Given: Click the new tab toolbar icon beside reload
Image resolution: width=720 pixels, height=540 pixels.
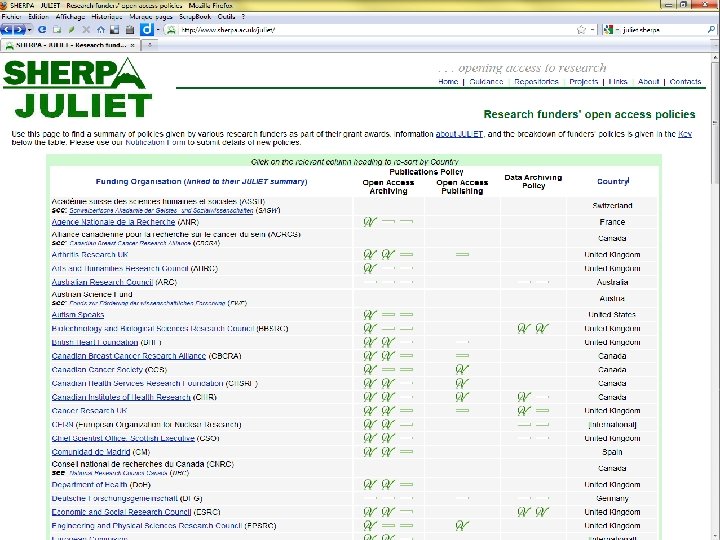Looking at the screenshot, I should tap(57, 30).
